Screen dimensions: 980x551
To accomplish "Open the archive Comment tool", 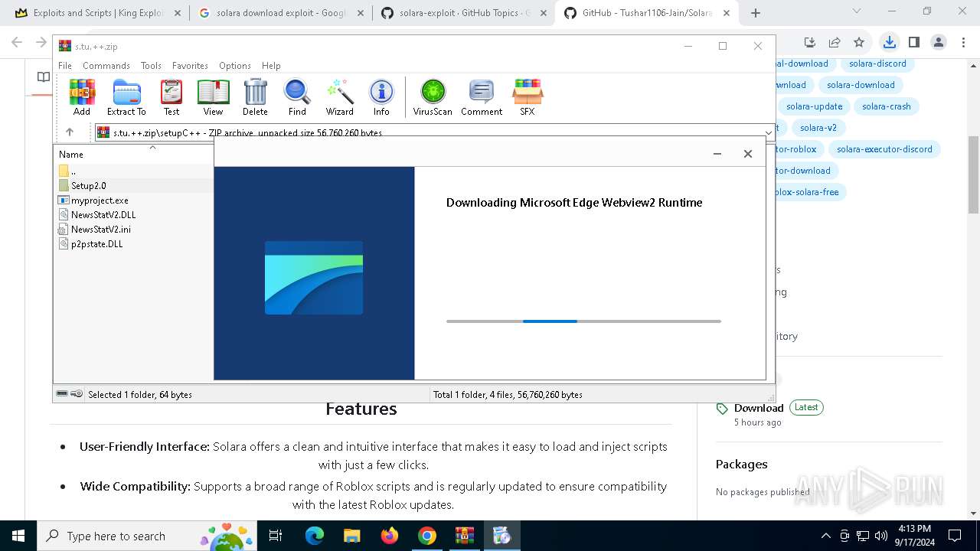I will pyautogui.click(x=482, y=97).
